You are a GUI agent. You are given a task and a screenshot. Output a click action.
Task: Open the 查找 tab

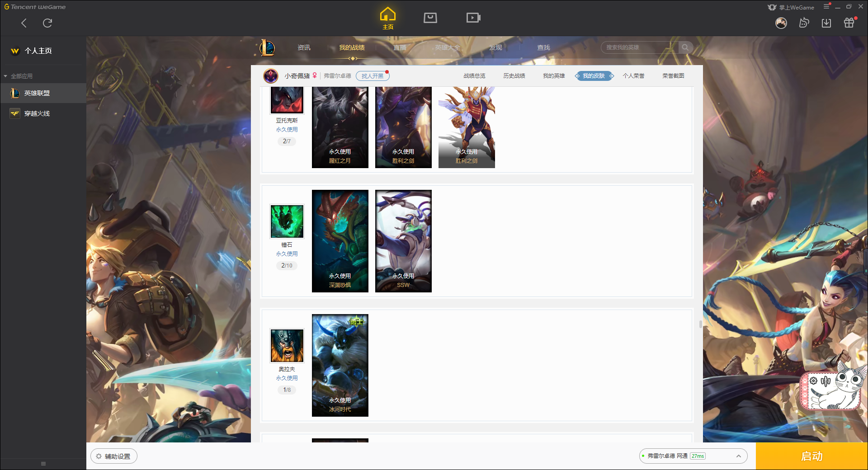[x=543, y=47]
